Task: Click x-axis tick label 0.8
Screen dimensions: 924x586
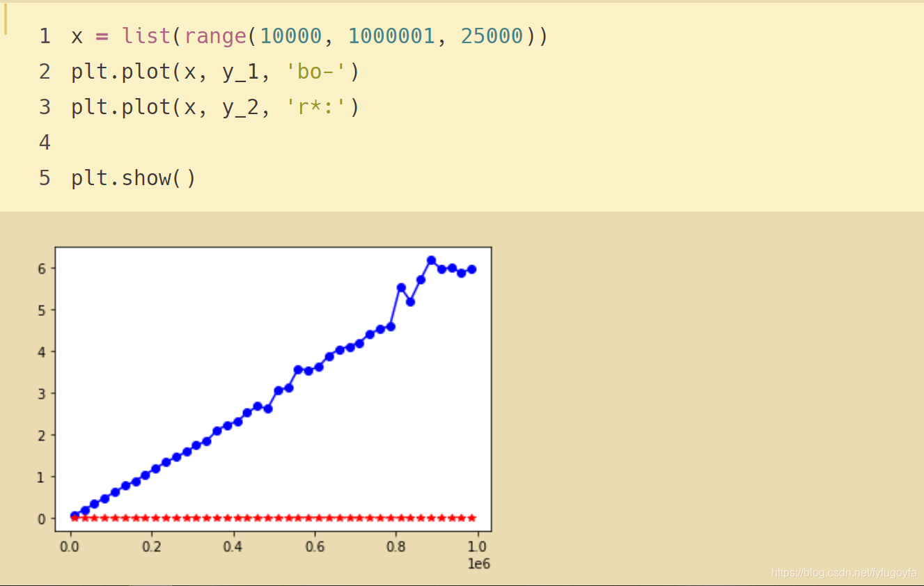Action: [x=396, y=547]
